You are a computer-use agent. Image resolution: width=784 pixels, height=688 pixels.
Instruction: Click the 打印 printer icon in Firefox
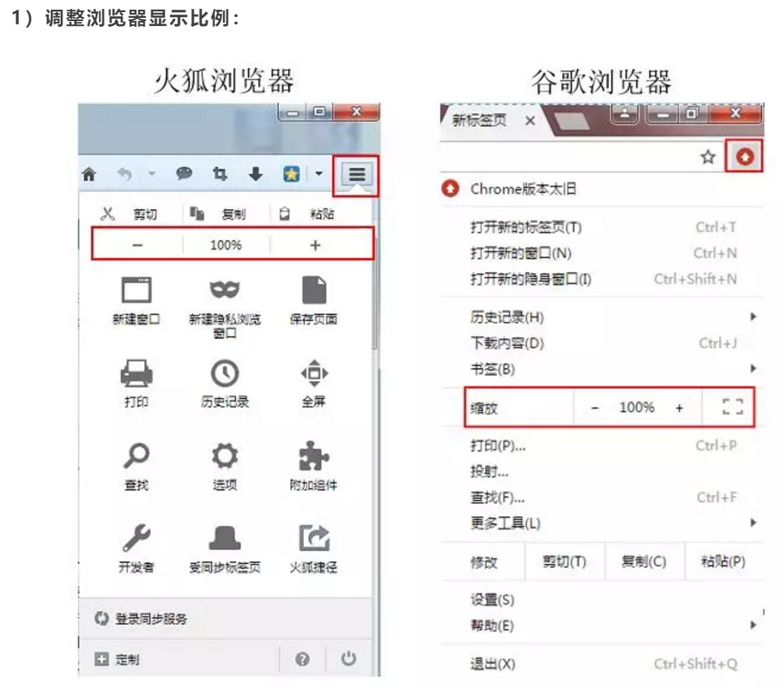point(136,374)
